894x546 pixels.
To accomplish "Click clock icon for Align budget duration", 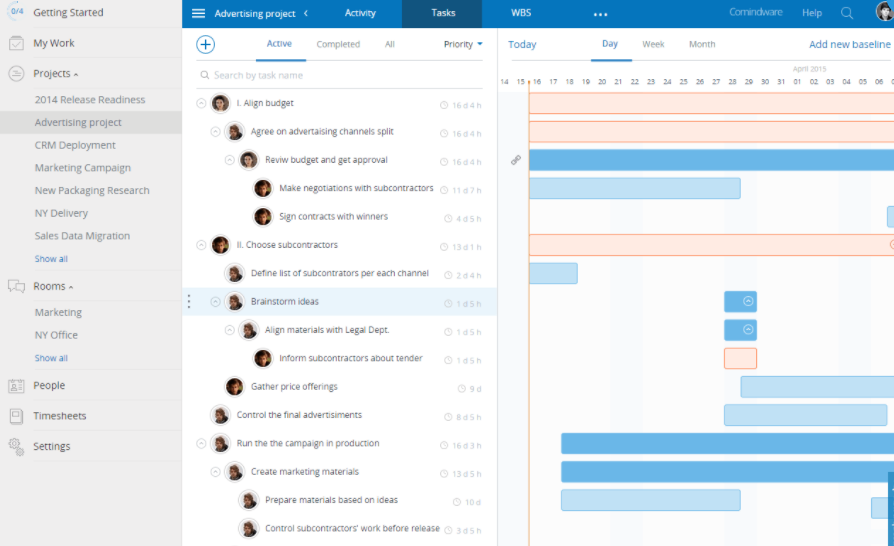I will (444, 105).
